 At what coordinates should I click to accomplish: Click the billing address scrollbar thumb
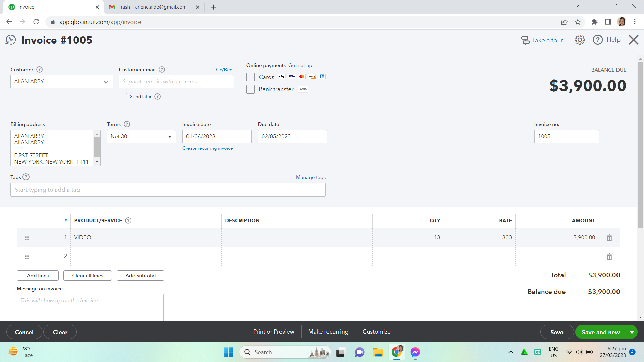(x=97, y=147)
